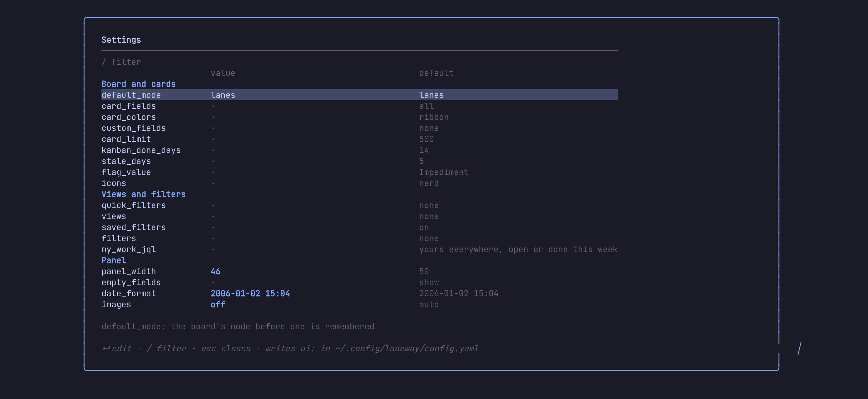Select the default_mode setting row

coord(359,95)
